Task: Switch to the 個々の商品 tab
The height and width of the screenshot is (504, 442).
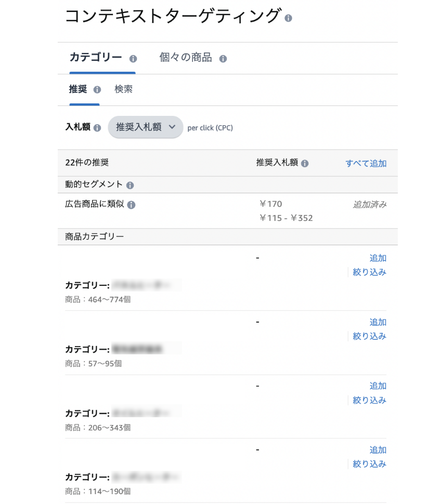Action: coord(186,58)
